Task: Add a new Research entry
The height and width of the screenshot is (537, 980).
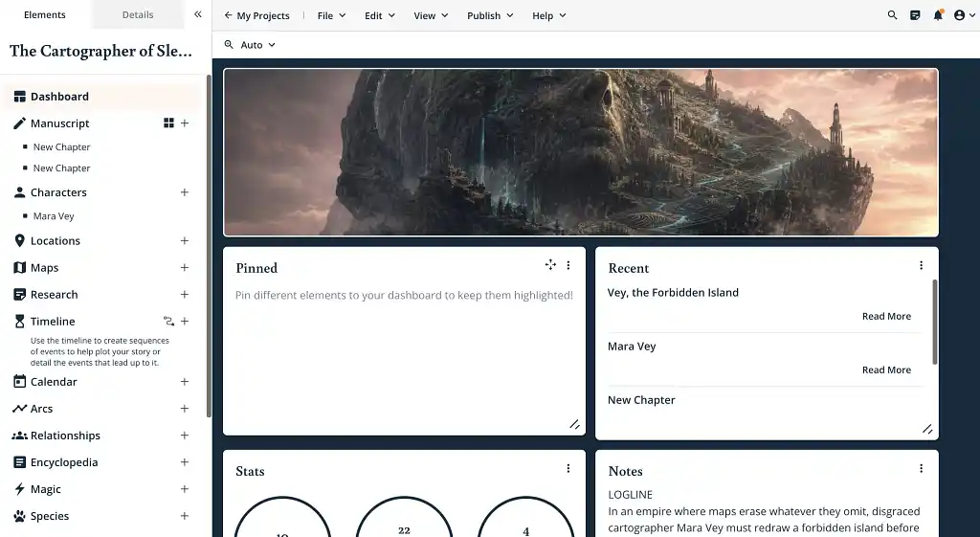Action: pyautogui.click(x=185, y=295)
